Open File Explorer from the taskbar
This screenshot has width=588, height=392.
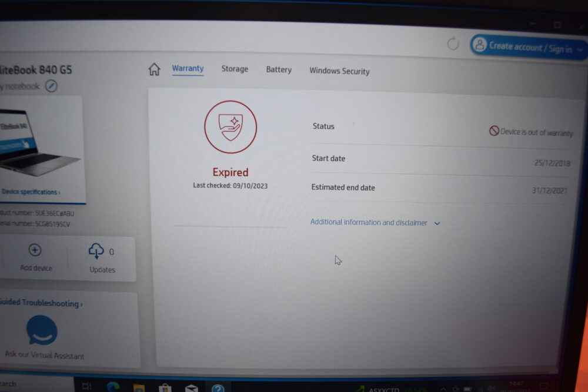point(139,387)
